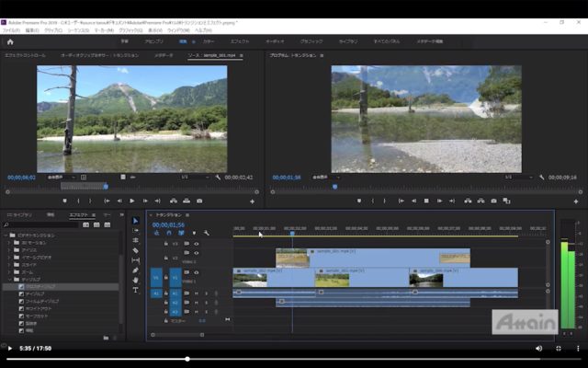Switch to the エフェクト workspace tab
The image size is (588, 368).
click(x=240, y=41)
